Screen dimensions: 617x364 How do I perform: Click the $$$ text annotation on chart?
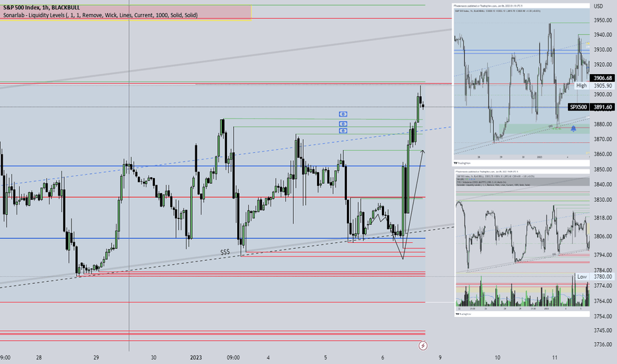point(225,252)
